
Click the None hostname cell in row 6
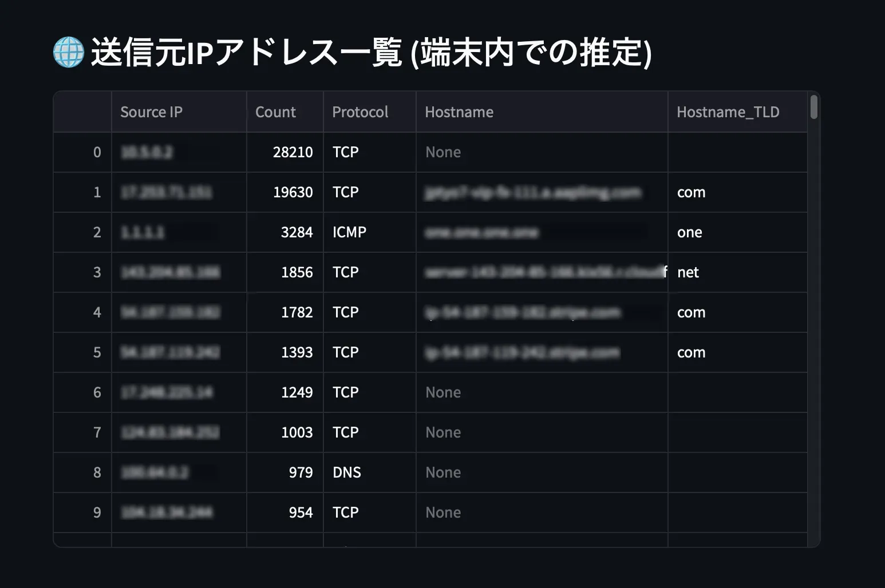click(x=443, y=392)
